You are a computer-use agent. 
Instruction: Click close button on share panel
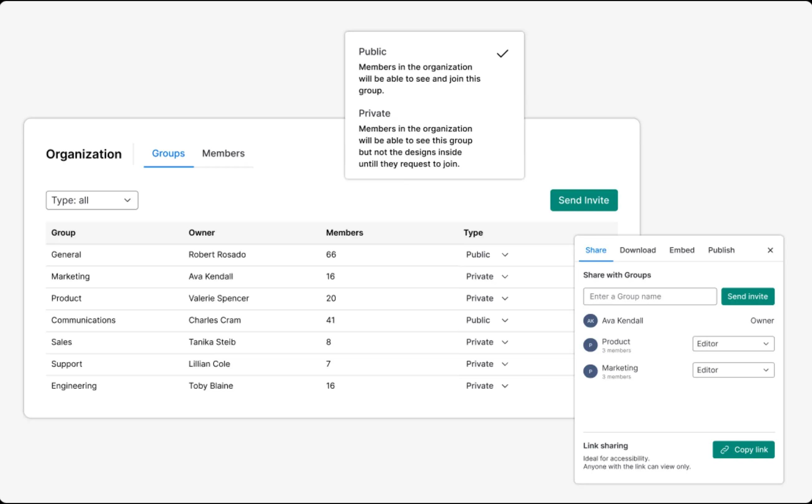[770, 250]
